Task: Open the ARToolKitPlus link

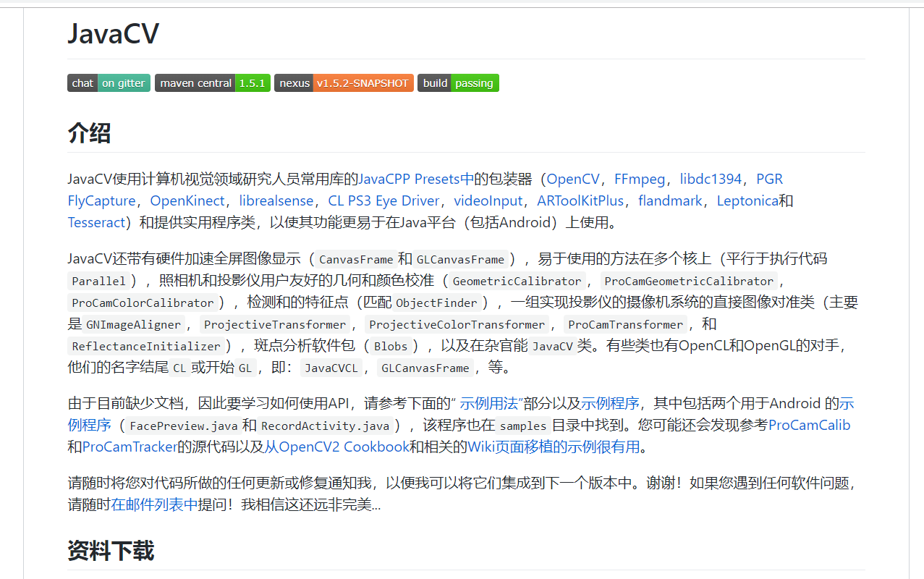Action: [x=580, y=200]
